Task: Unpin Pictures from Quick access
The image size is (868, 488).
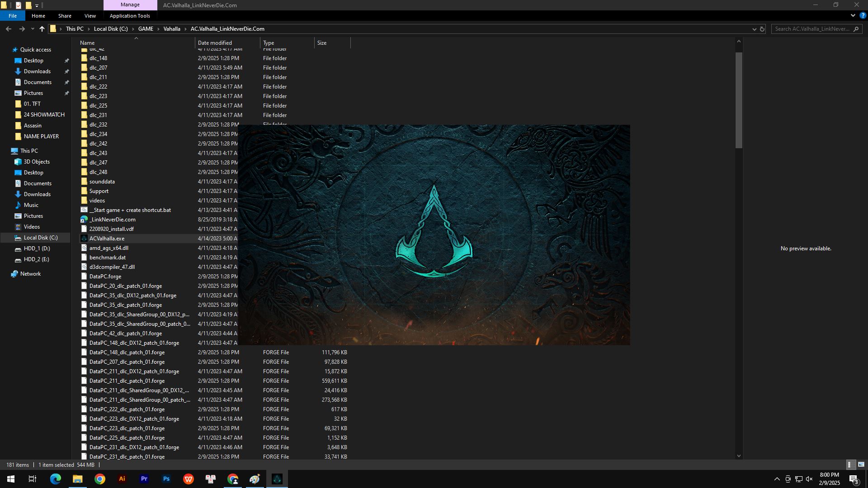Action: point(66,93)
